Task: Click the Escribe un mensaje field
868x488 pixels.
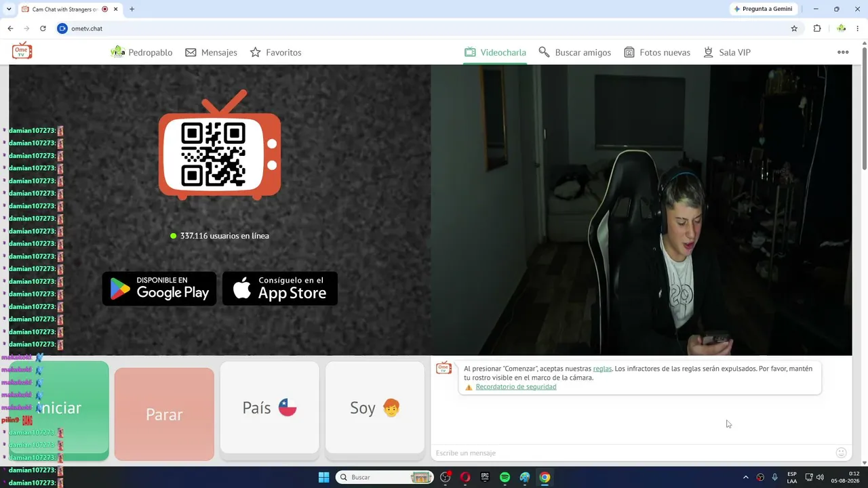Action: pyautogui.click(x=634, y=453)
